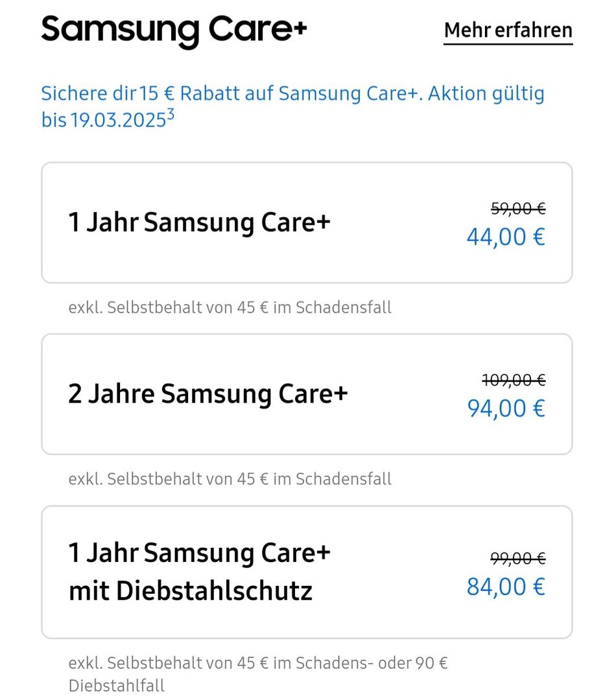614x700 pixels.
Task: Click the 44,00 € discounted price
Action: (x=506, y=237)
